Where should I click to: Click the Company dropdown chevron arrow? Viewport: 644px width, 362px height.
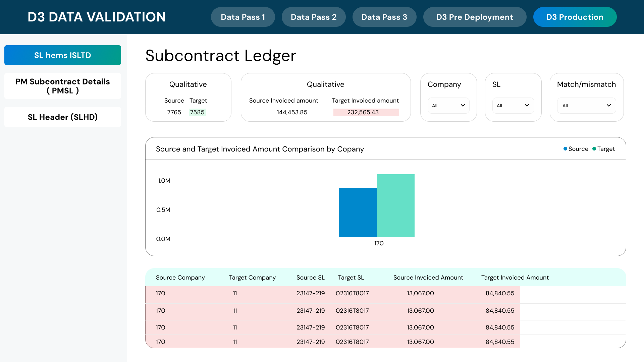(463, 105)
